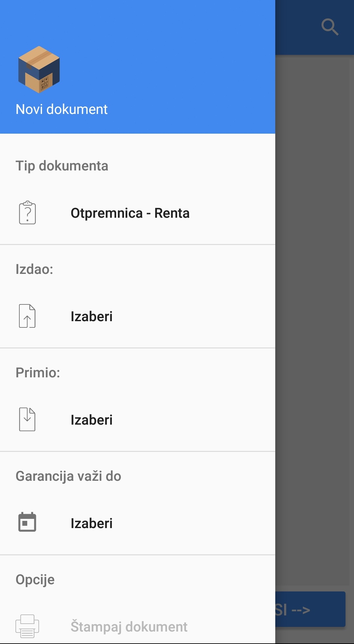The image size is (354, 644).
Task: Change the document type Otpremnica - Renta
Action: pyautogui.click(x=130, y=213)
